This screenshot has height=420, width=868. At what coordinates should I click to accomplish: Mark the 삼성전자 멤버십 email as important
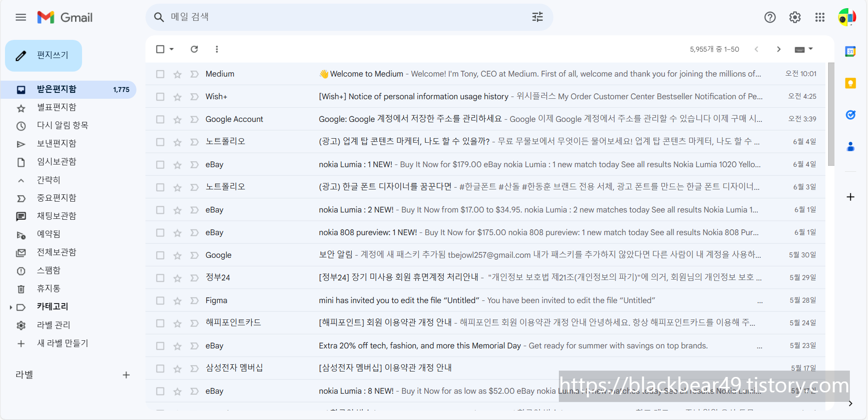click(194, 368)
